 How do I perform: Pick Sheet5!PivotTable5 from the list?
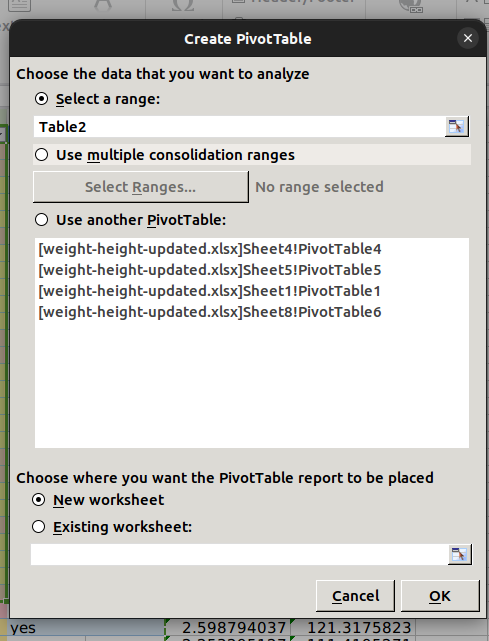pyautogui.click(x=210, y=270)
